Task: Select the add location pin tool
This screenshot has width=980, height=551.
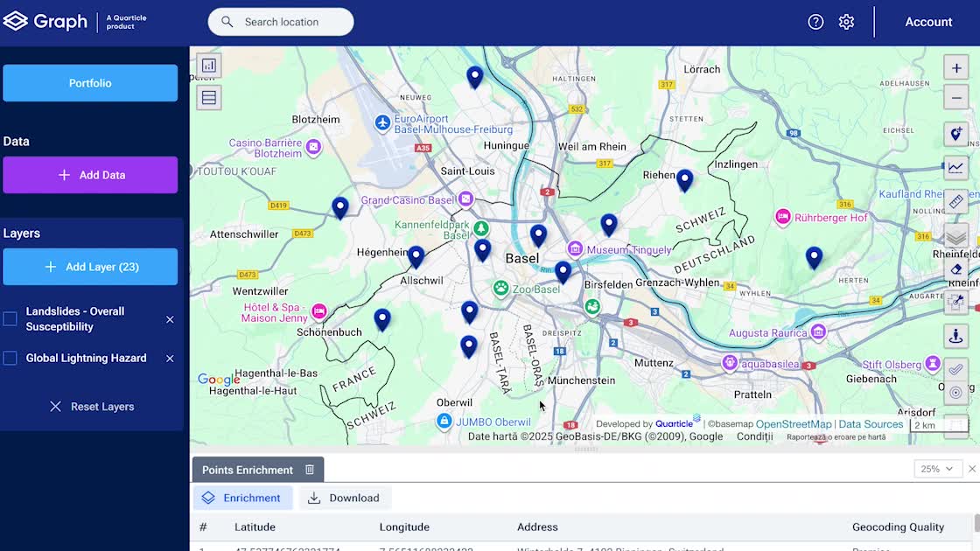Action: (x=956, y=134)
